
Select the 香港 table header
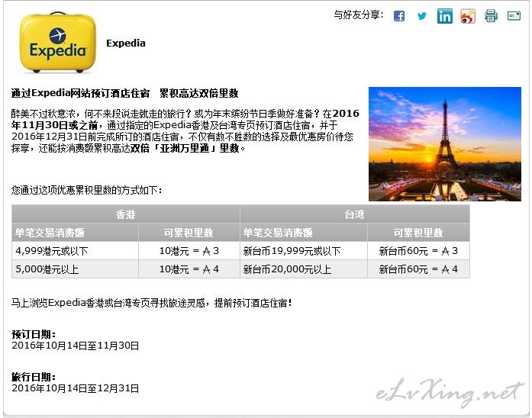pos(125,214)
